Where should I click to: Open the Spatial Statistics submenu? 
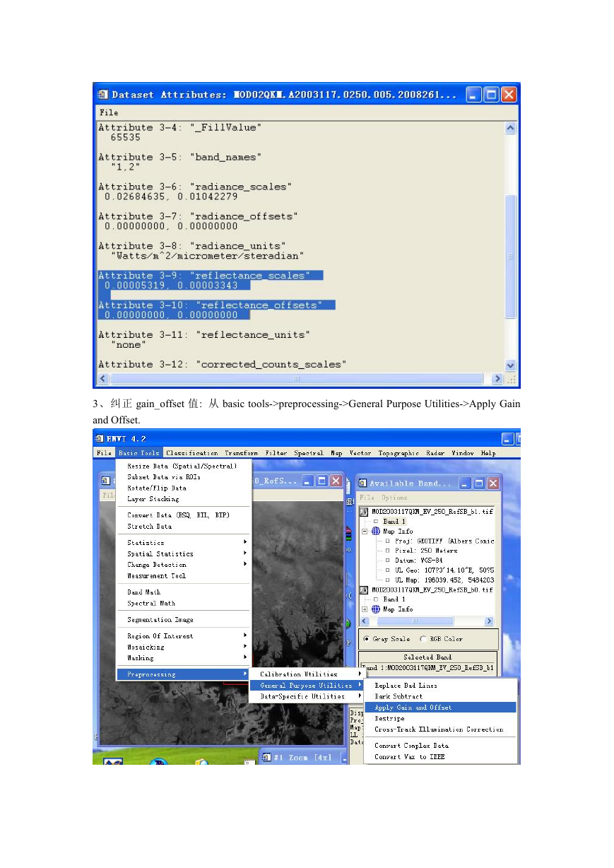(183, 554)
